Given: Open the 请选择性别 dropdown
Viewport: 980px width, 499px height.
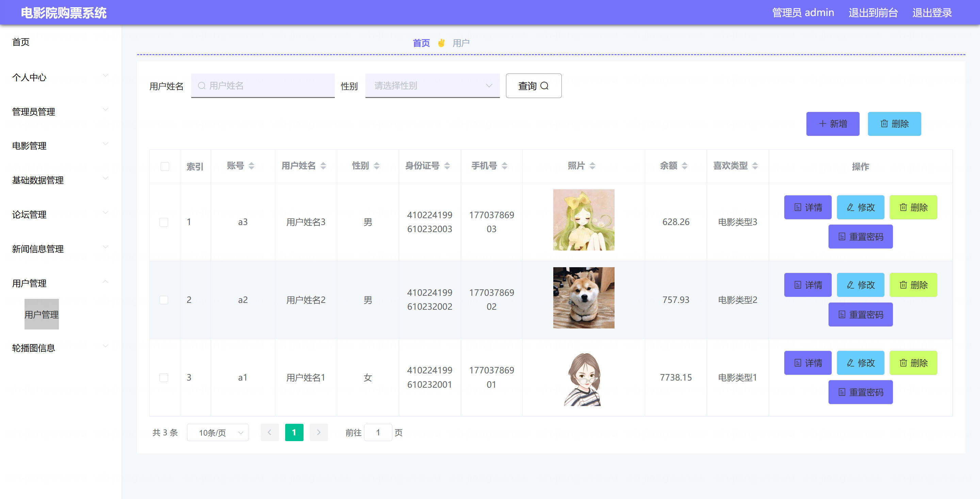Looking at the screenshot, I should tap(432, 86).
